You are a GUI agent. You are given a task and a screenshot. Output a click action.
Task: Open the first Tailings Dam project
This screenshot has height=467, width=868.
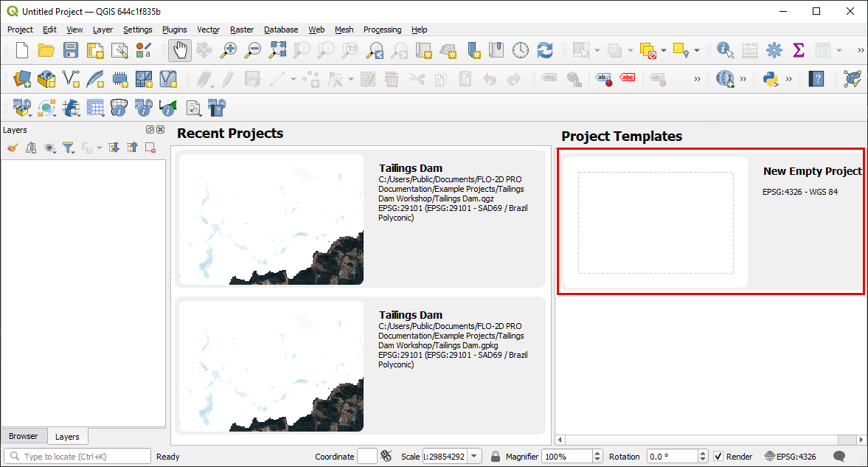[x=361, y=219]
